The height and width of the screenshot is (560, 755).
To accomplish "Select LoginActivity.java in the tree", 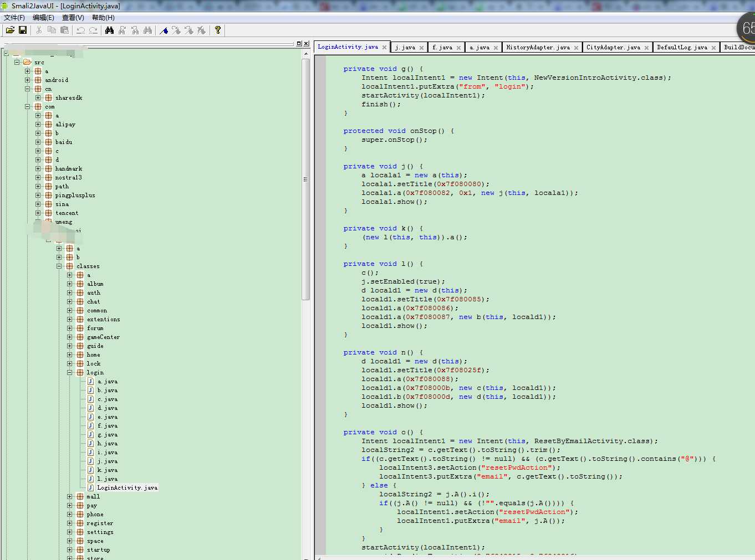I will coord(127,487).
